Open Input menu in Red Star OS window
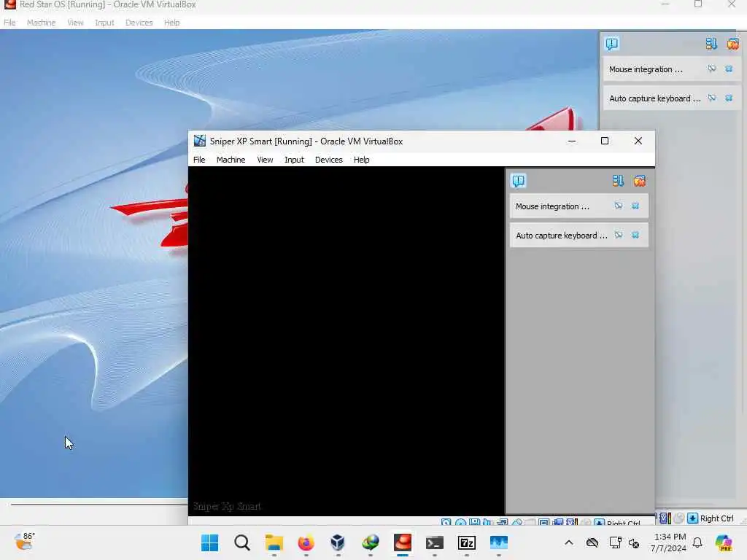Image resolution: width=747 pixels, height=560 pixels. point(104,23)
